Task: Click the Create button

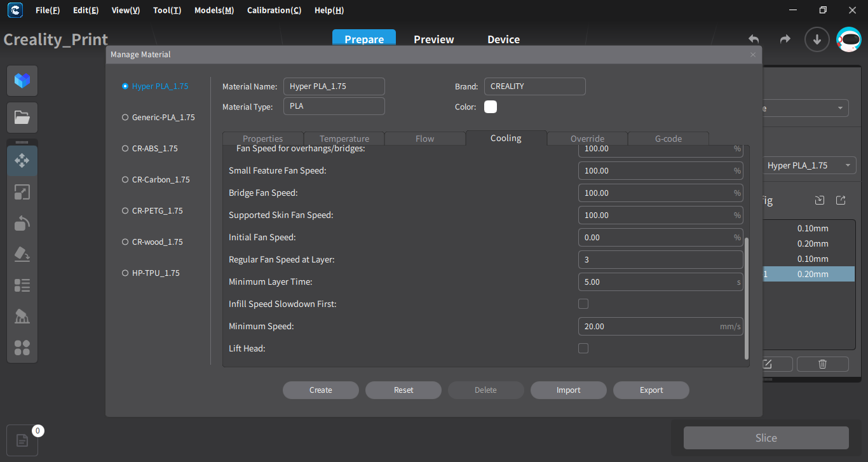Action: click(320, 390)
